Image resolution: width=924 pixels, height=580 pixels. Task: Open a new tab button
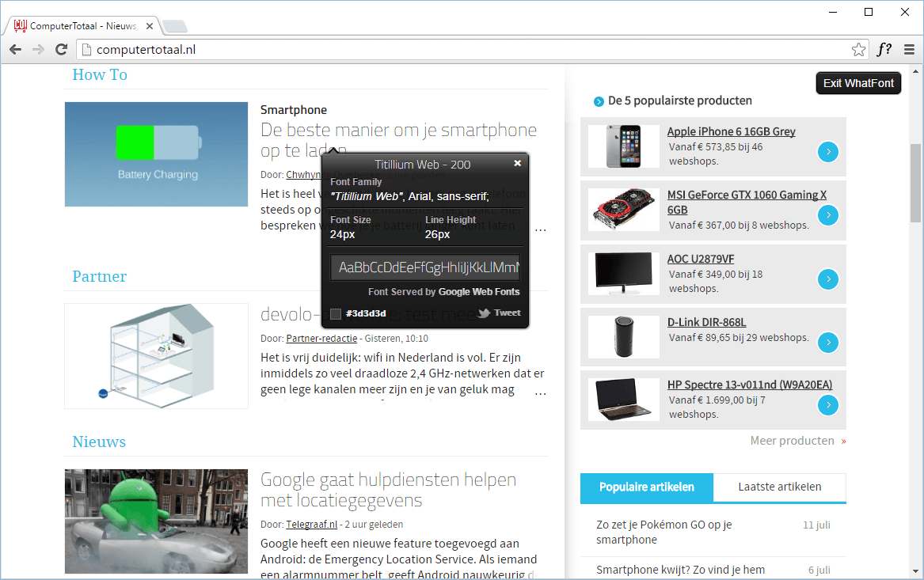[175, 26]
